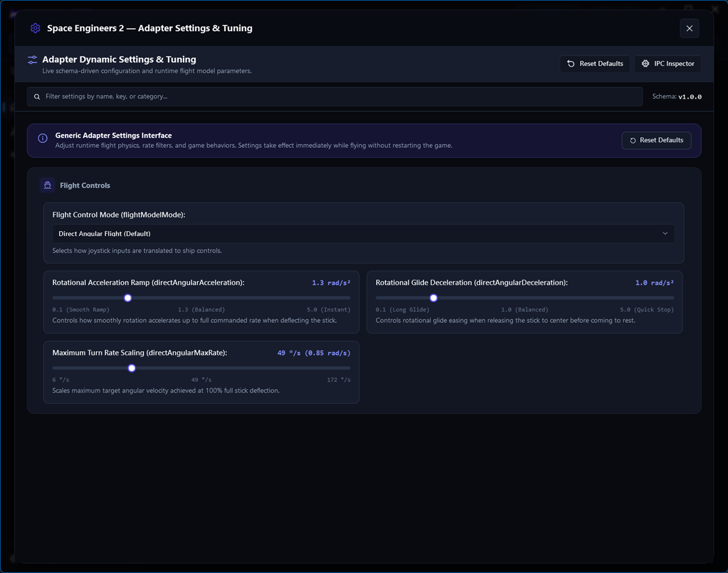Image resolution: width=728 pixels, height=573 pixels.
Task: Click the Rotational Acceleration Ramp slider handle
Action: coord(128,298)
